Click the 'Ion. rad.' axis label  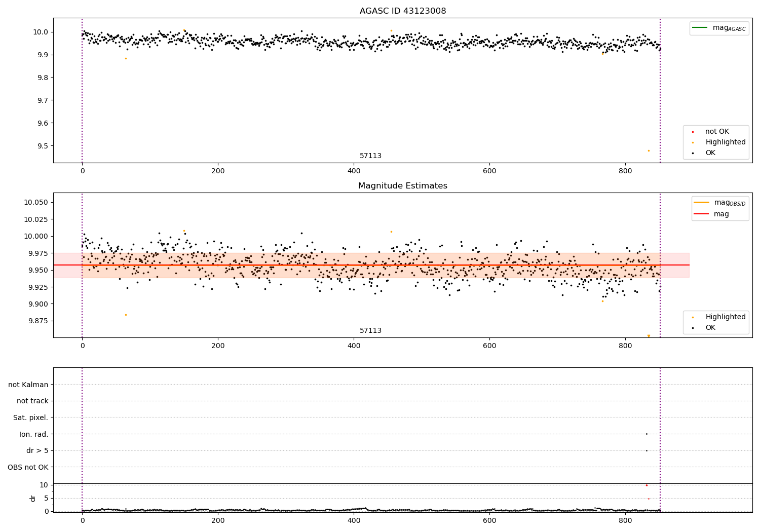point(34,434)
